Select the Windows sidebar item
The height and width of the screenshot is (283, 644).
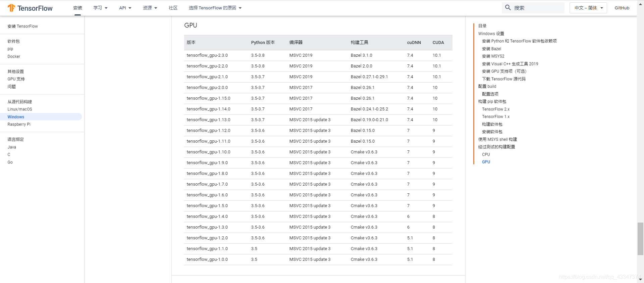[x=41, y=117]
